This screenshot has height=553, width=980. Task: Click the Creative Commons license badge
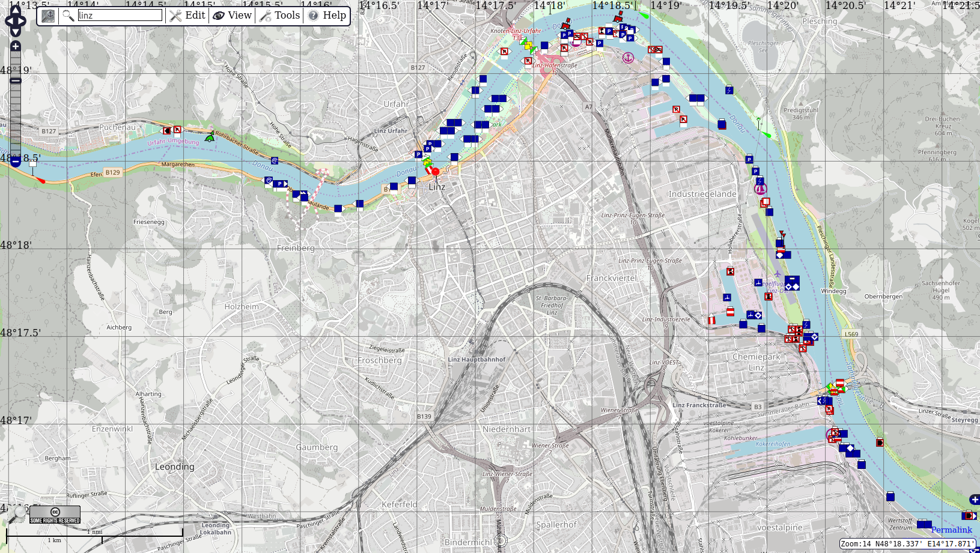[x=55, y=515]
